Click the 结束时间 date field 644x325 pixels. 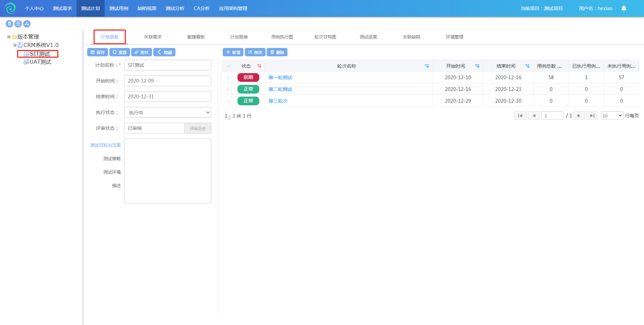pos(168,97)
